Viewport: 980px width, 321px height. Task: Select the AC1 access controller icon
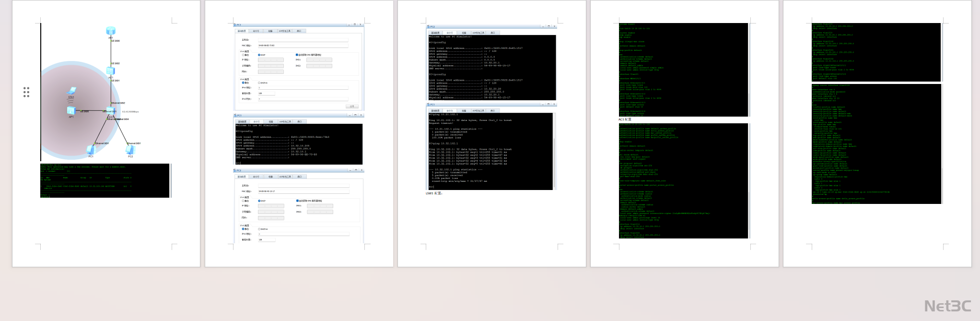coord(111,71)
